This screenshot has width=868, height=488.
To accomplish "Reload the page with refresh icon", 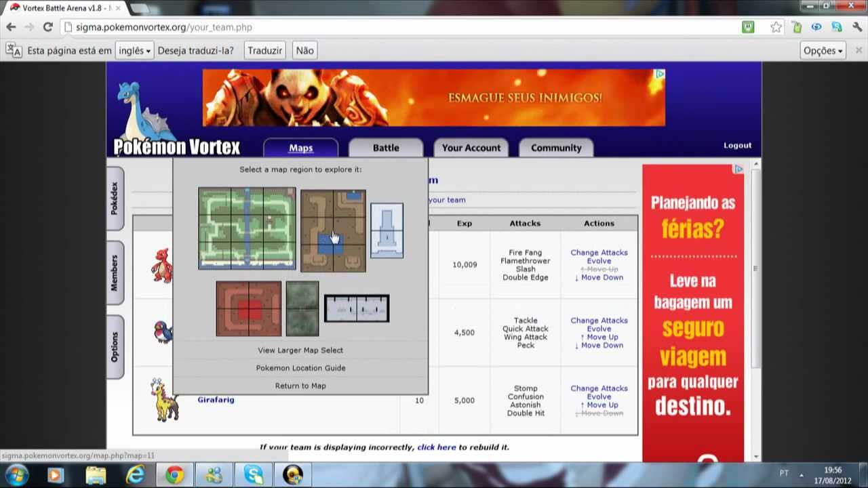I will [47, 27].
